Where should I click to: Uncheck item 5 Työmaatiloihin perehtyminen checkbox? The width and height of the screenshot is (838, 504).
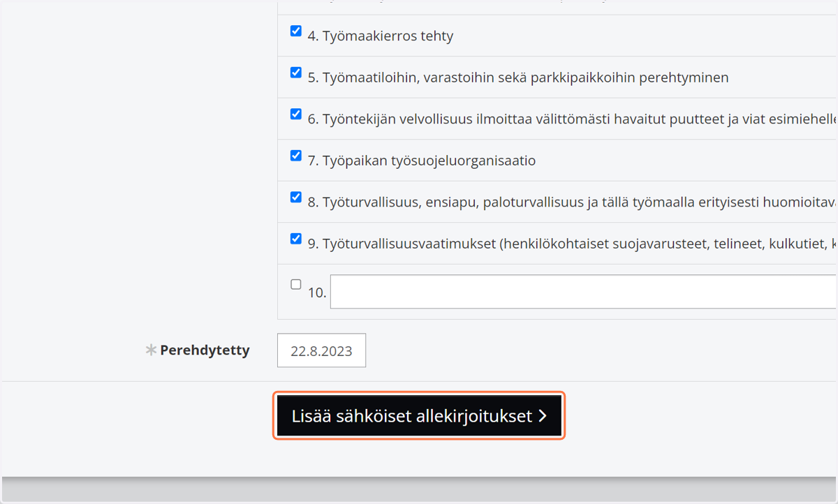coord(295,73)
